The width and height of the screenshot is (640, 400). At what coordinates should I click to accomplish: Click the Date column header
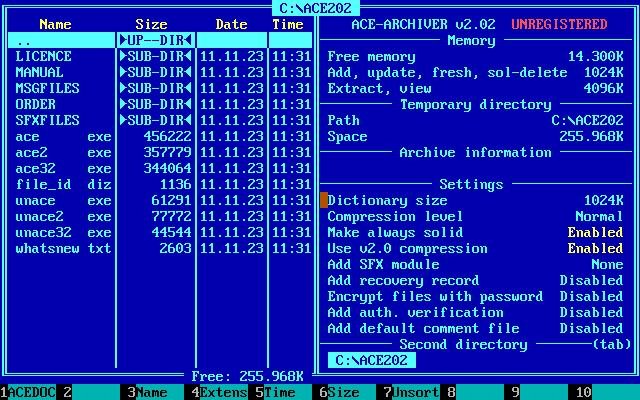click(x=231, y=24)
